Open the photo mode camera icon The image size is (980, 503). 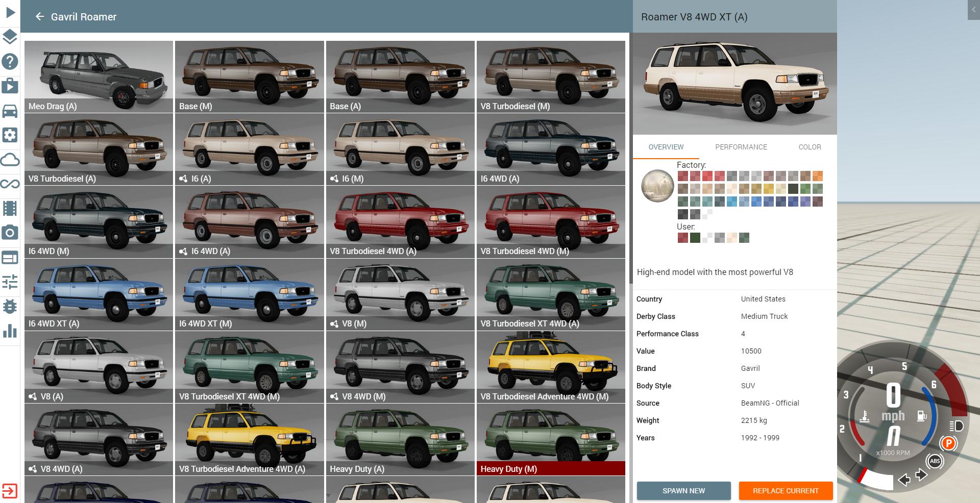(x=10, y=233)
